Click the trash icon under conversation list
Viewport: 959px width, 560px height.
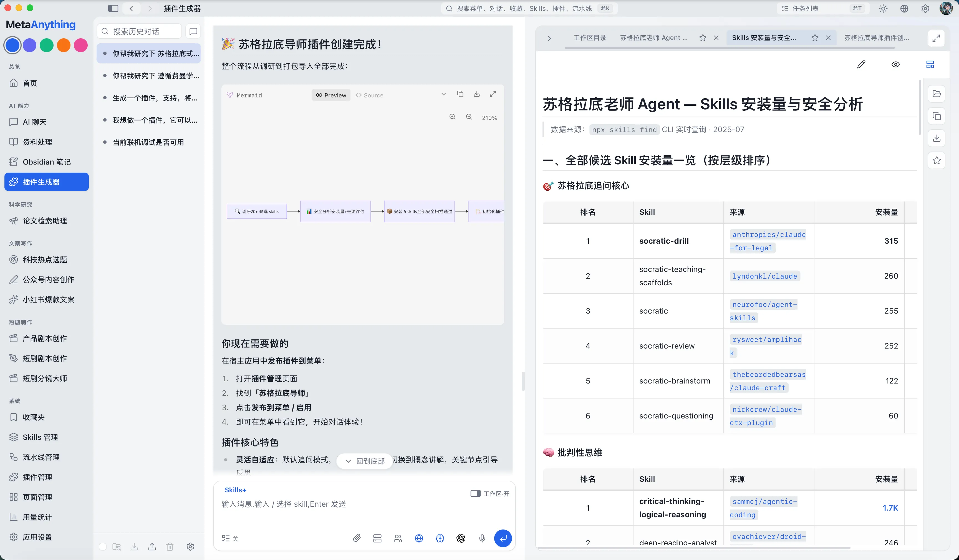coord(170,547)
